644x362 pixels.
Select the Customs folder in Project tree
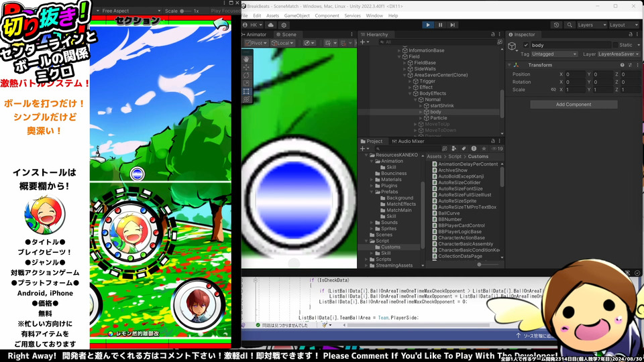(390, 247)
